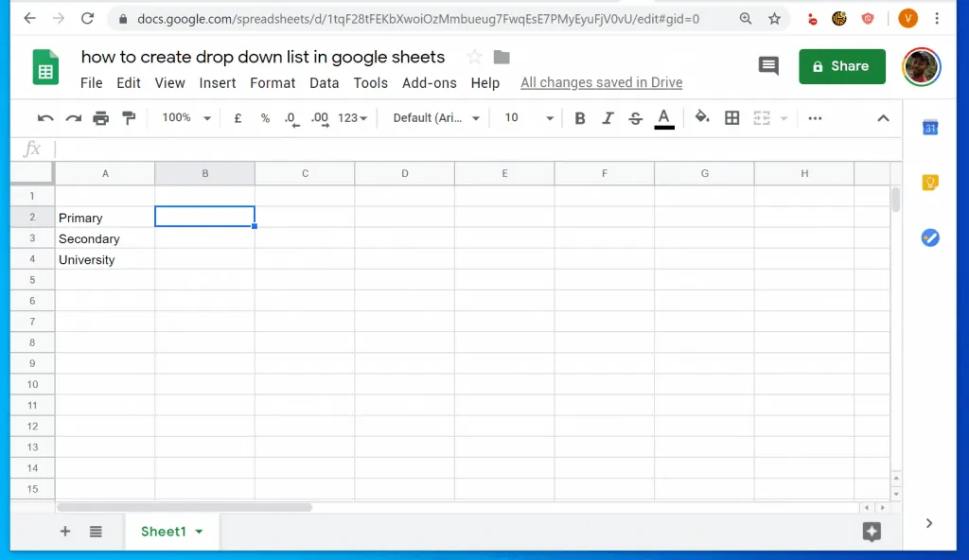Toggle strikethrough formatting
The width and height of the screenshot is (969, 560).
(x=635, y=117)
